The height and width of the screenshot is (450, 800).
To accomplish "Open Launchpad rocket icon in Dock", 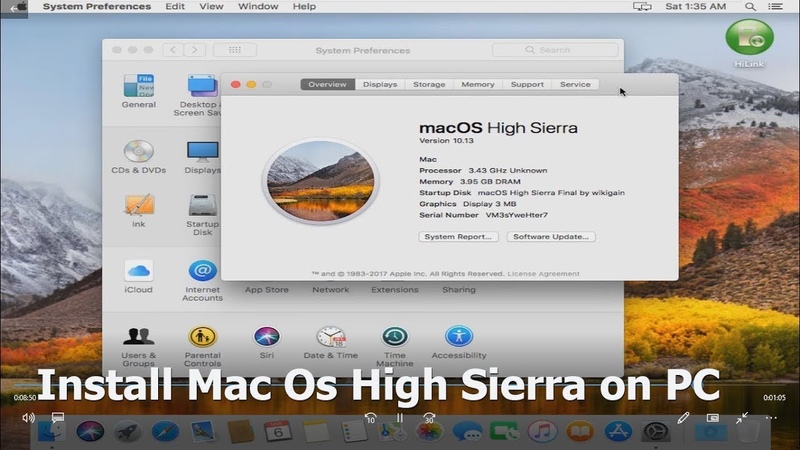I will [x=128, y=432].
